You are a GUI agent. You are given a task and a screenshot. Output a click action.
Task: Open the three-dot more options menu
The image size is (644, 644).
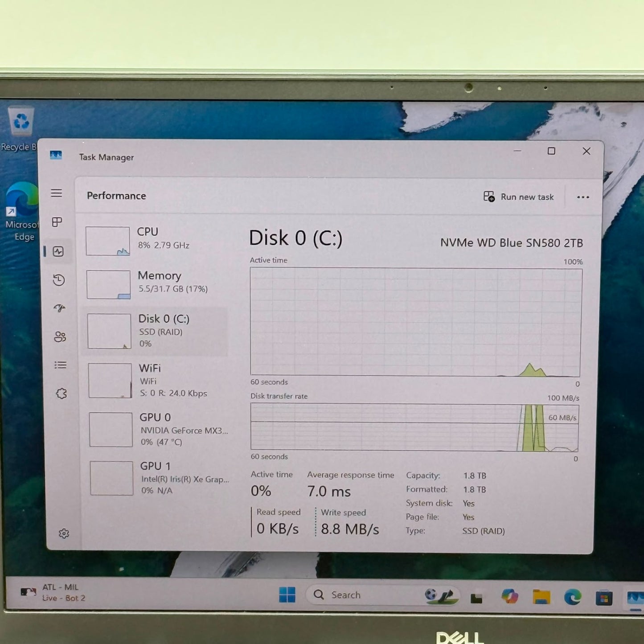point(583,197)
